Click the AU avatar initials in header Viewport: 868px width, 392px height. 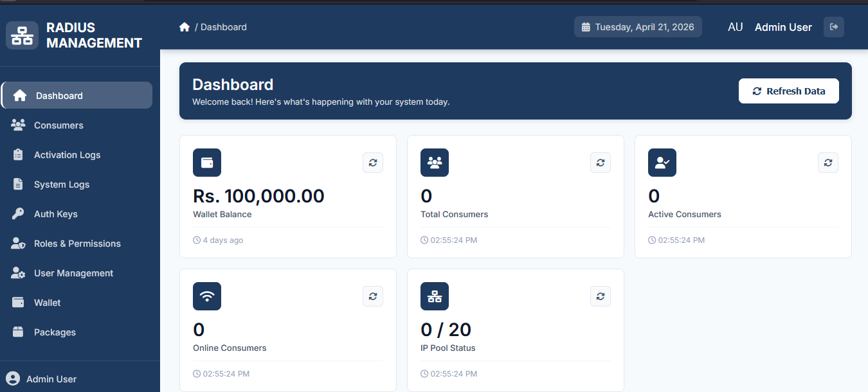(x=736, y=27)
